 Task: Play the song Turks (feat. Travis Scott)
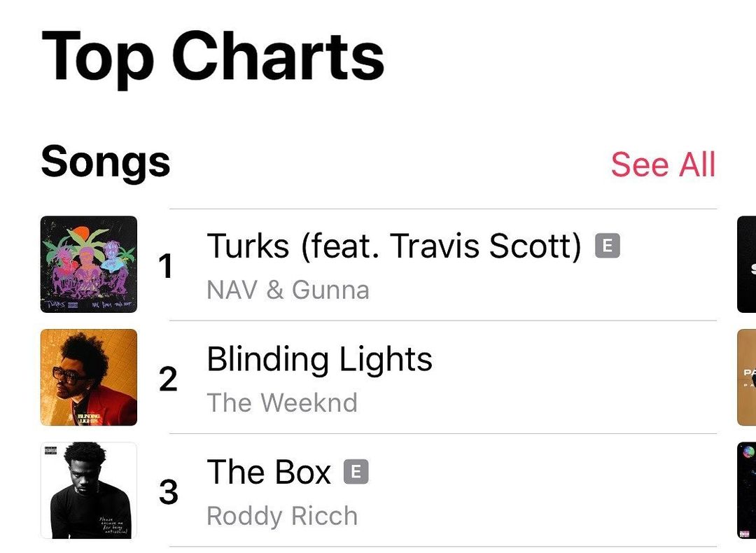coord(393,246)
